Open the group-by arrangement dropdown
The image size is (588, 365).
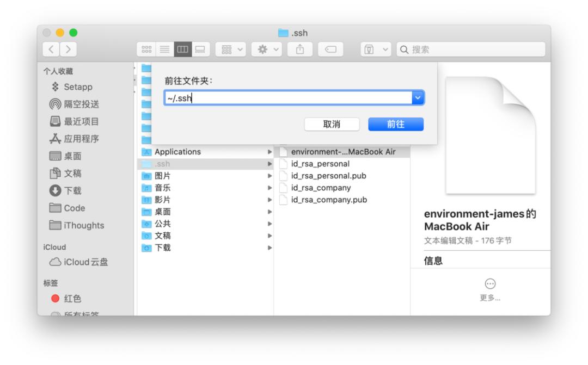tap(231, 50)
